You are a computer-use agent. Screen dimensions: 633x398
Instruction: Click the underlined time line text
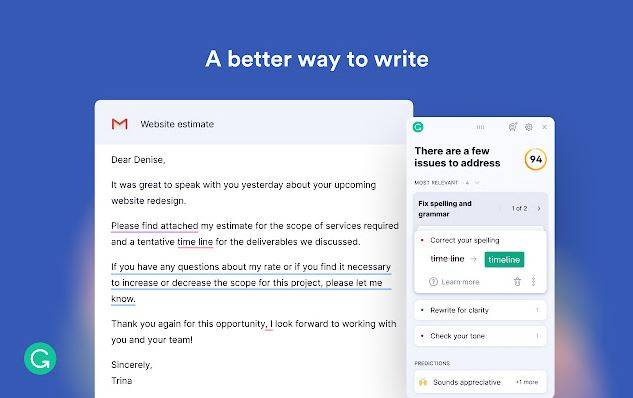point(195,242)
